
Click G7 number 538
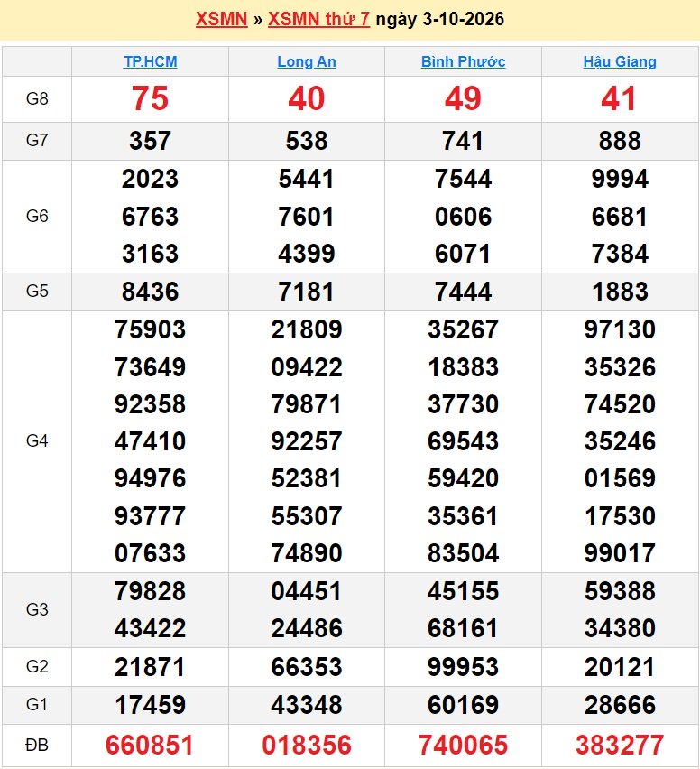pos(307,141)
